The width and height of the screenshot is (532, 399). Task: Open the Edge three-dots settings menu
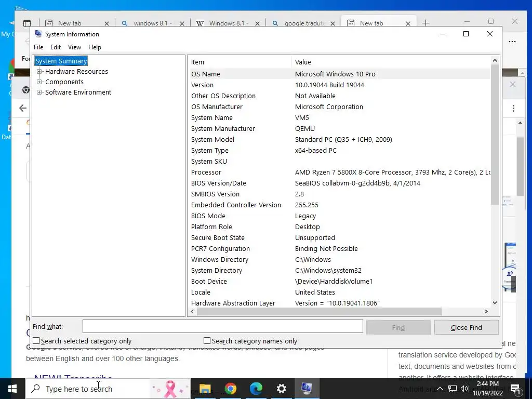(512, 42)
